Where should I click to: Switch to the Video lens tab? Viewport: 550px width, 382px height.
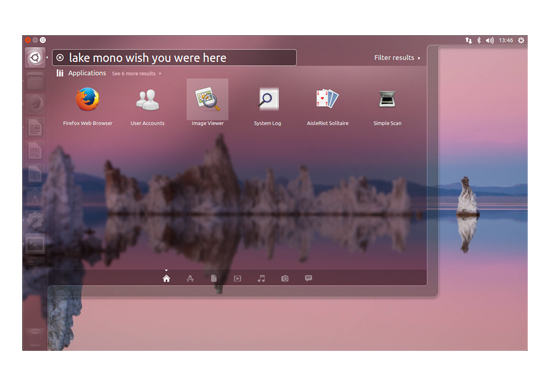237,278
